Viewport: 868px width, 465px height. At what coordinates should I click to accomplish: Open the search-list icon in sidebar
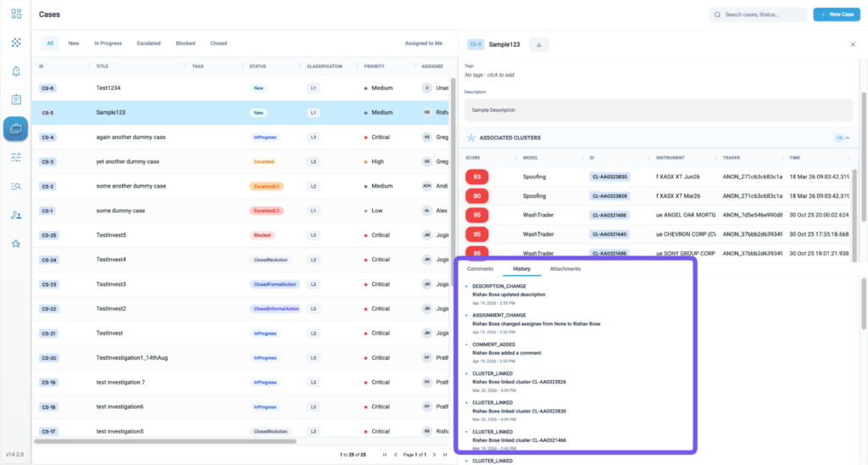16,186
